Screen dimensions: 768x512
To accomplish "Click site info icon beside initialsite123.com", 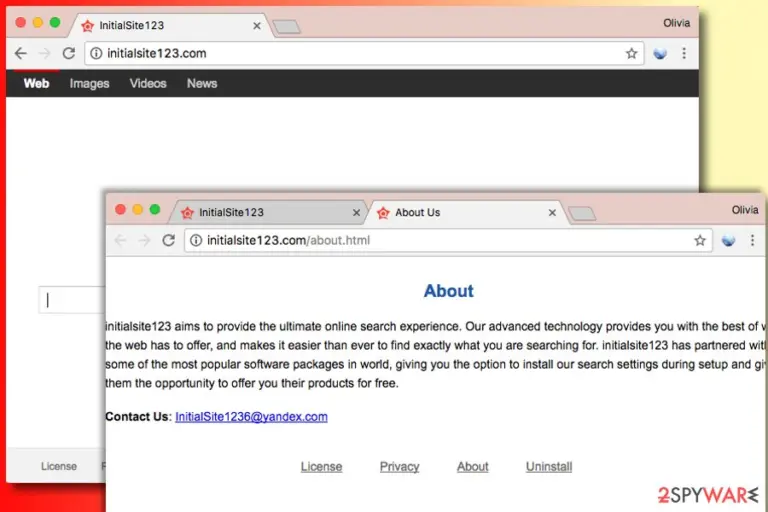I will 96,53.
